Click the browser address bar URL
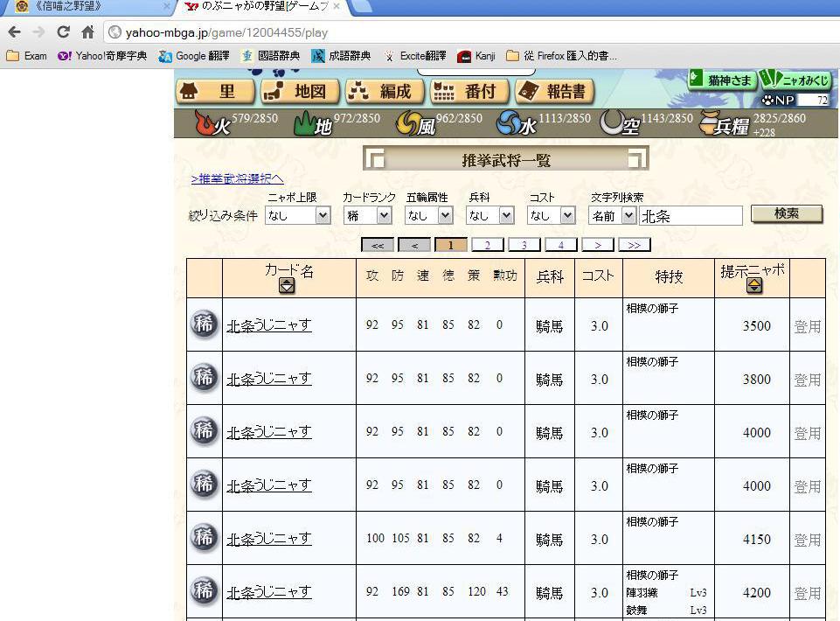 226,32
